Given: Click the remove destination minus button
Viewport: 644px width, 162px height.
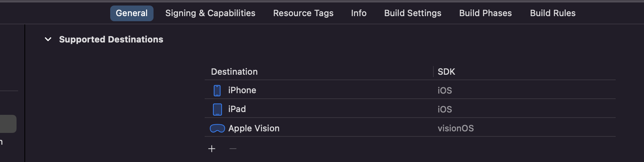Looking at the screenshot, I should click(233, 149).
